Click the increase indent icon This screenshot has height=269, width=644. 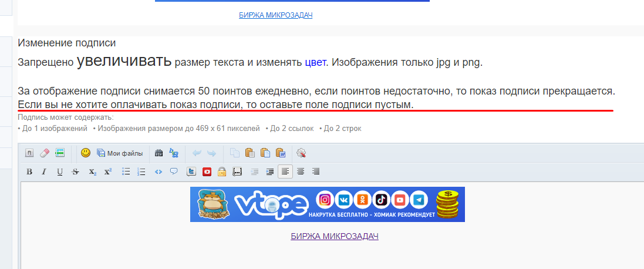click(270, 172)
